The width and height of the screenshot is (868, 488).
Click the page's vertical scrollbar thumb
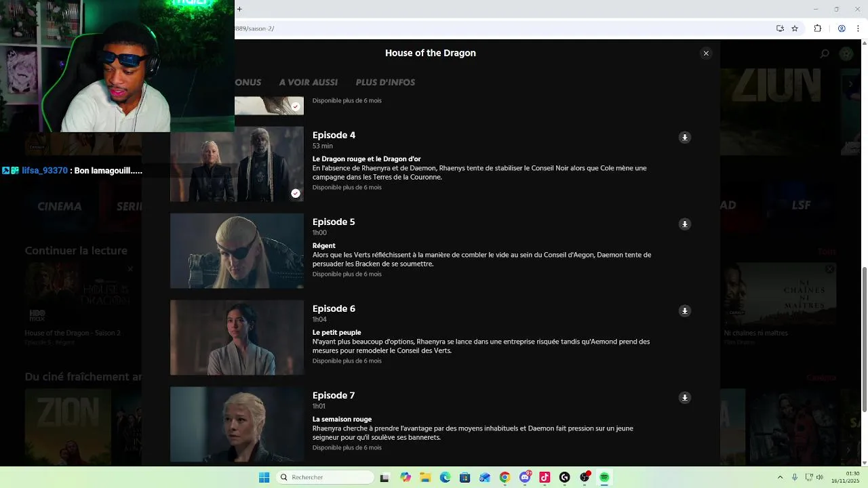864,339
